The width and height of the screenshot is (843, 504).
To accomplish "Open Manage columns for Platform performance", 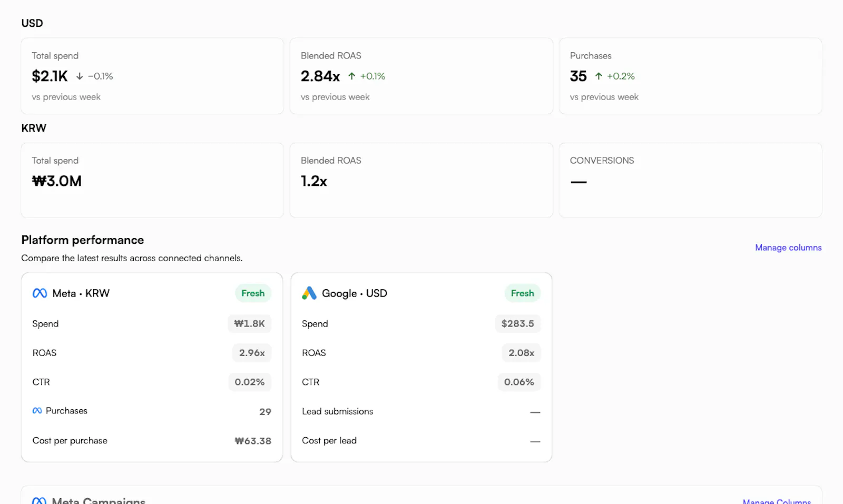I will tap(788, 248).
